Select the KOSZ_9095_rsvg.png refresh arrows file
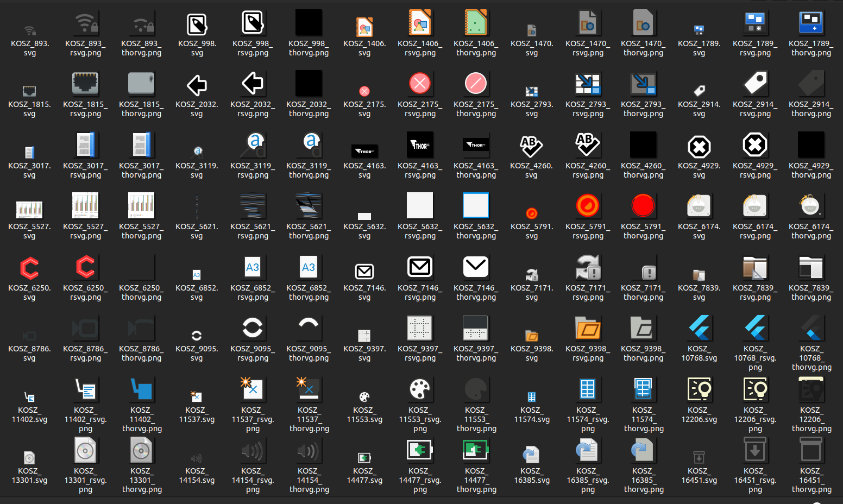Viewport: 843px width, 504px height. (x=253, y=328)
